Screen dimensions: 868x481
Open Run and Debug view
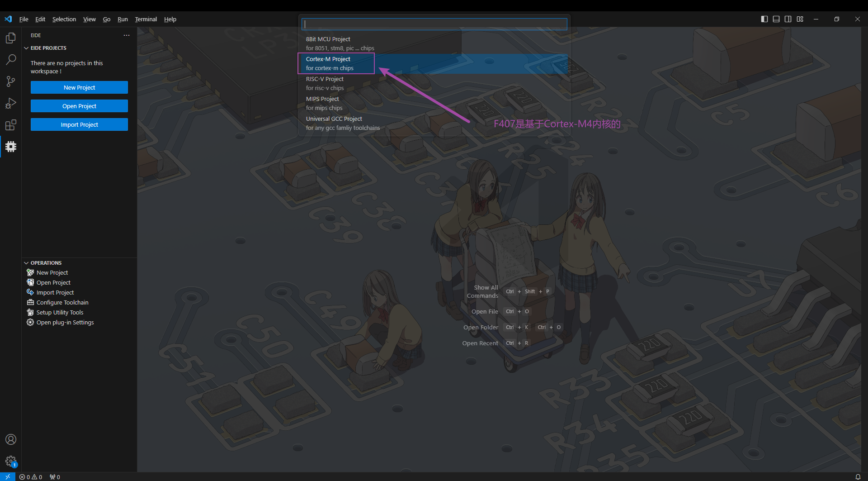pos(11,103)
